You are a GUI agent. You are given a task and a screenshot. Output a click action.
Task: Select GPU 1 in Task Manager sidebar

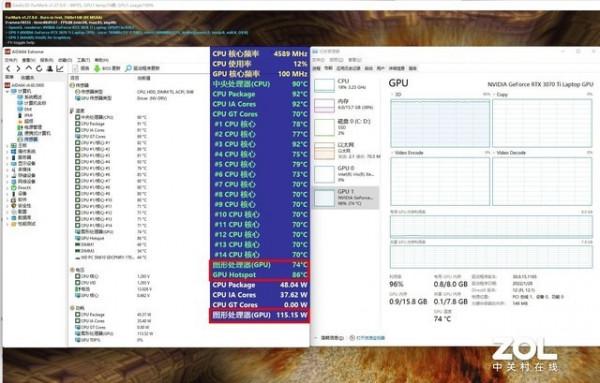point(346,197)
